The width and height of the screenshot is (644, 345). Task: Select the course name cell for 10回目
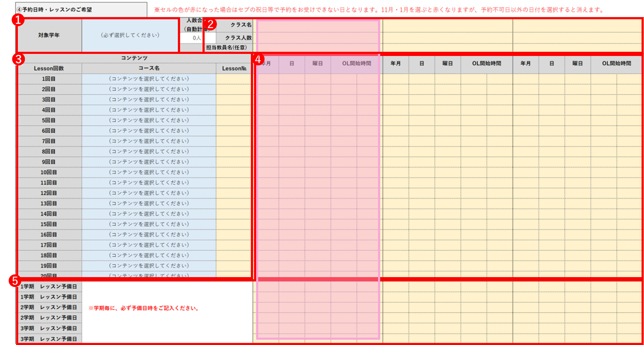(x=149, y=172)
